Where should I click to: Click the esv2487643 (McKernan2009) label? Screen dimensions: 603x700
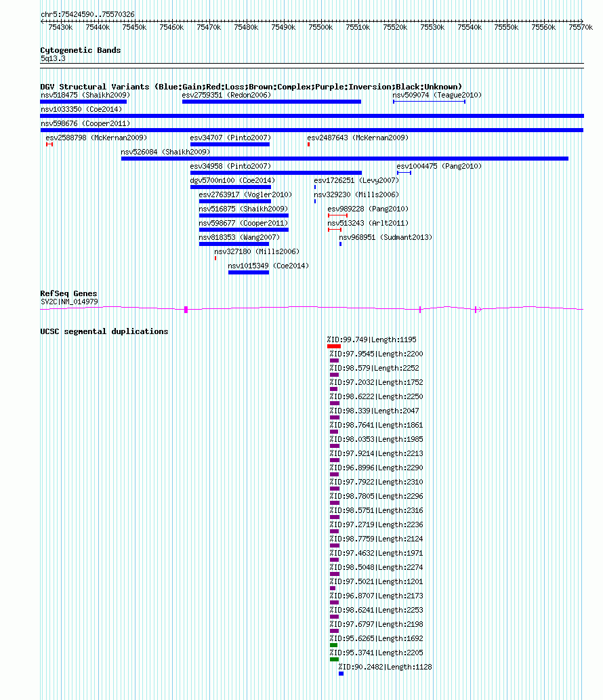pyautogui.click(x=358, y=138)
